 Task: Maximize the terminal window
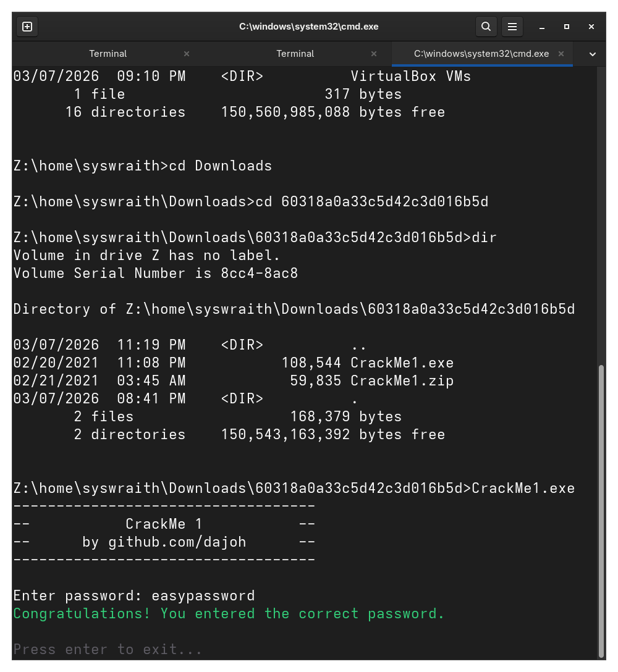click(x=567, y=27)
